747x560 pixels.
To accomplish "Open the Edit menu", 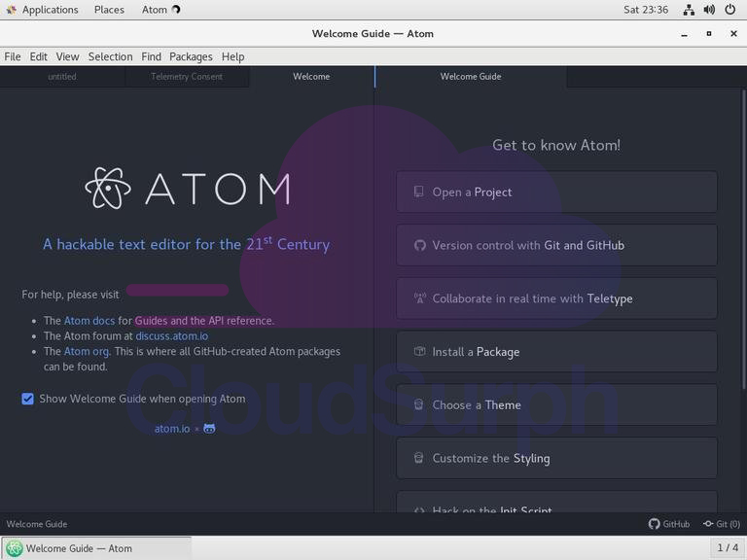I will point(38,56).
